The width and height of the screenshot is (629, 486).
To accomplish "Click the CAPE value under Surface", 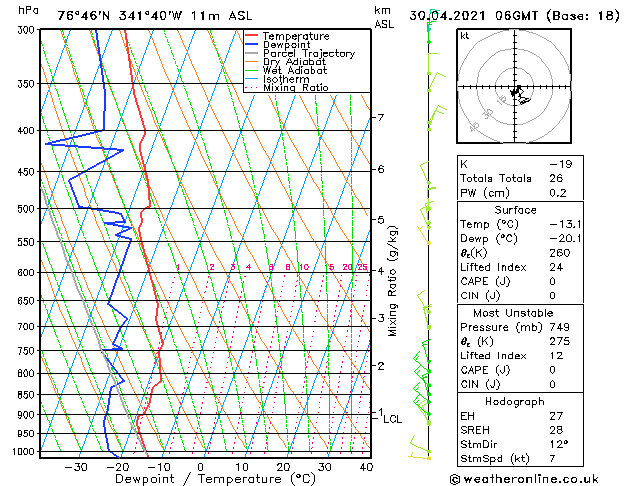I will coord(552,281).
